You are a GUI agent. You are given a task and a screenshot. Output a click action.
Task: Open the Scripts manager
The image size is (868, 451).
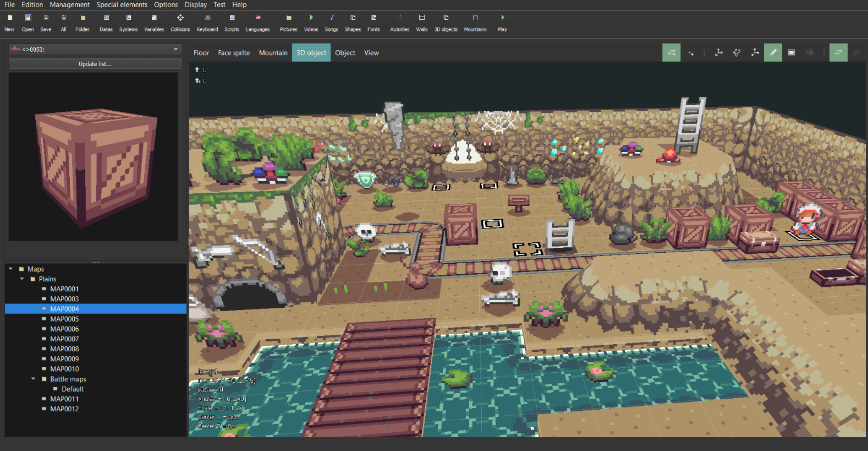point(232,23)
